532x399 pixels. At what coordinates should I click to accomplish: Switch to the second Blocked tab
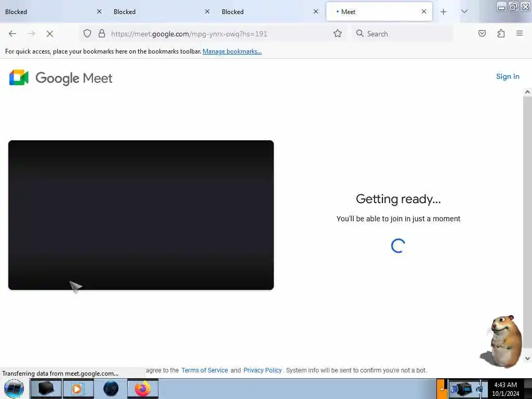(161, 12)
